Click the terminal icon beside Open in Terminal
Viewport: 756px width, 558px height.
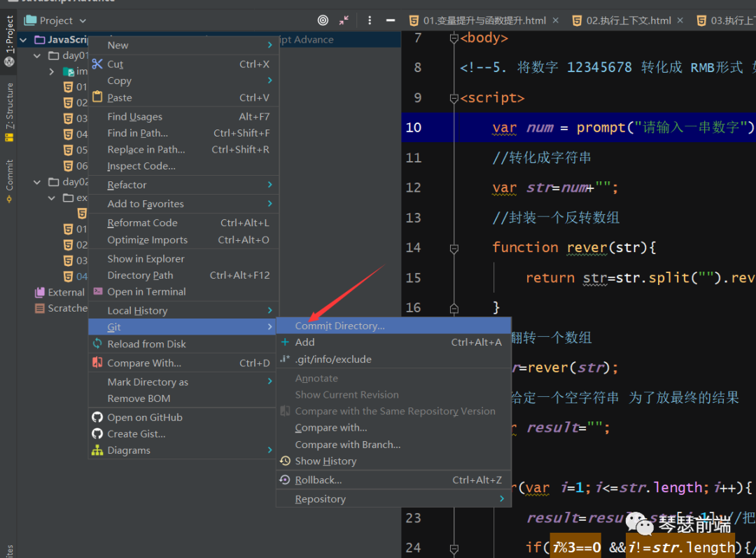tap(97, 292)
